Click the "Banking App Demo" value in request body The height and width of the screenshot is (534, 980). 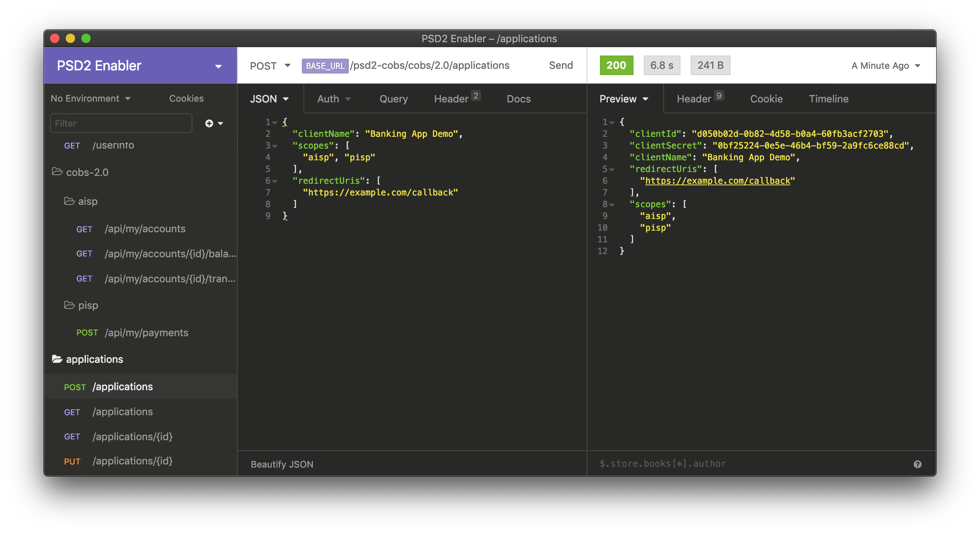411,134
